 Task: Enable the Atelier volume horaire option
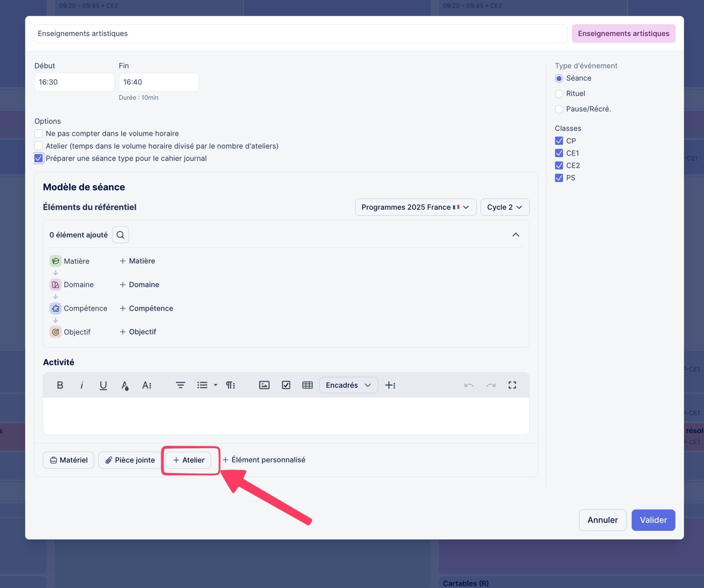[38, 146]
